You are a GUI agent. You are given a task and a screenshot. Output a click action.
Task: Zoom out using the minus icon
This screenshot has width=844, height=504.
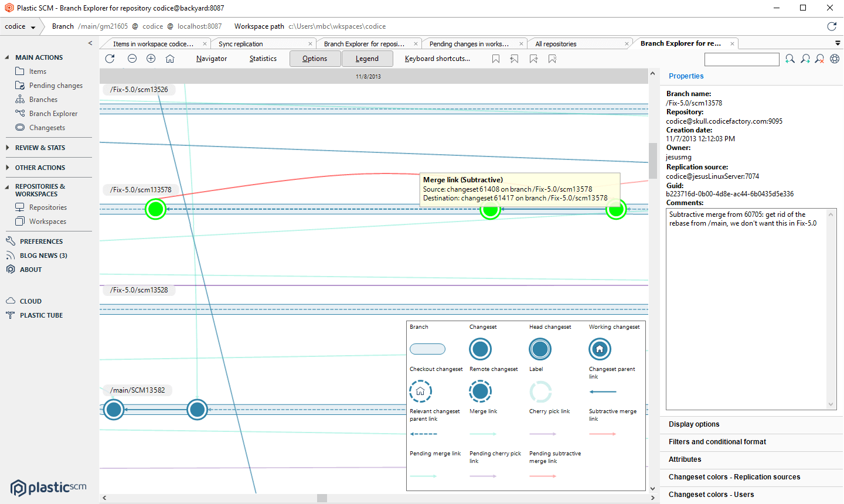pos(132,59)
